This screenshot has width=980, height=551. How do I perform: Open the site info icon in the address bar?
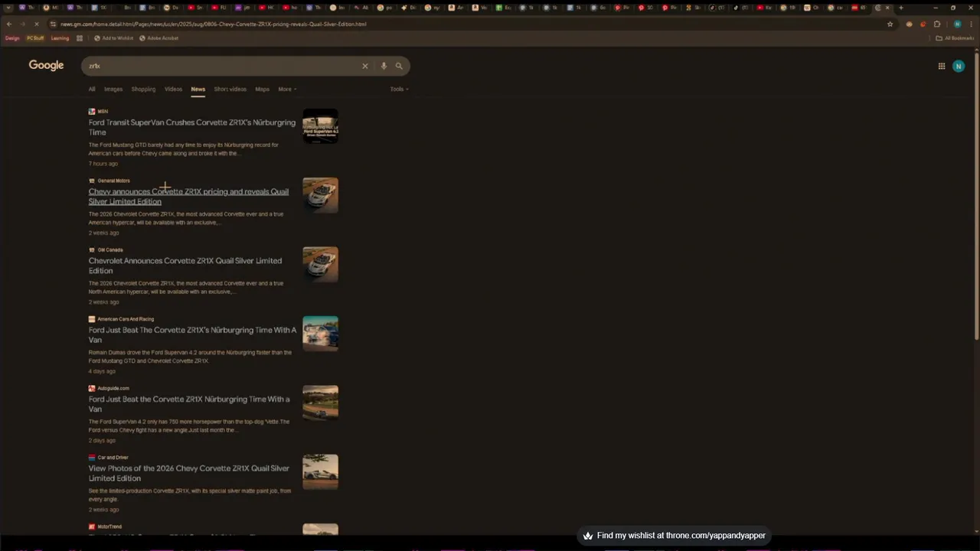(53, 24)
